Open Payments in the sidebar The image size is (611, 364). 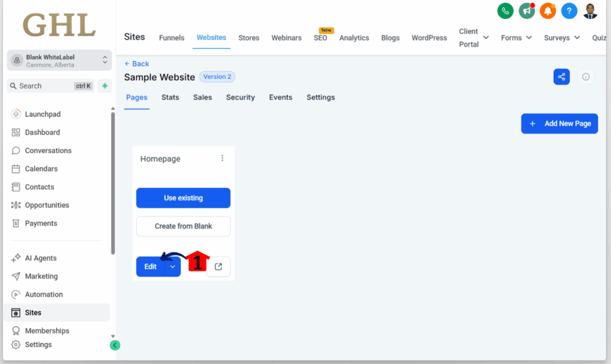pyautogui.click(x=41, y=223)
